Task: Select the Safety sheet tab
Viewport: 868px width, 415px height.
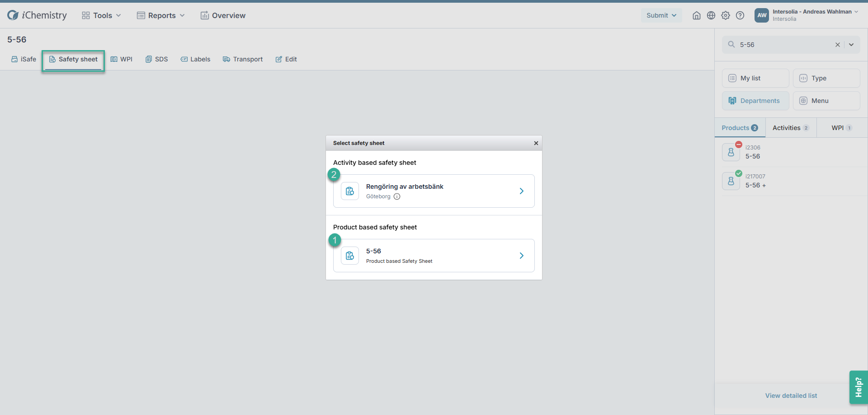Action: [73, 59]
